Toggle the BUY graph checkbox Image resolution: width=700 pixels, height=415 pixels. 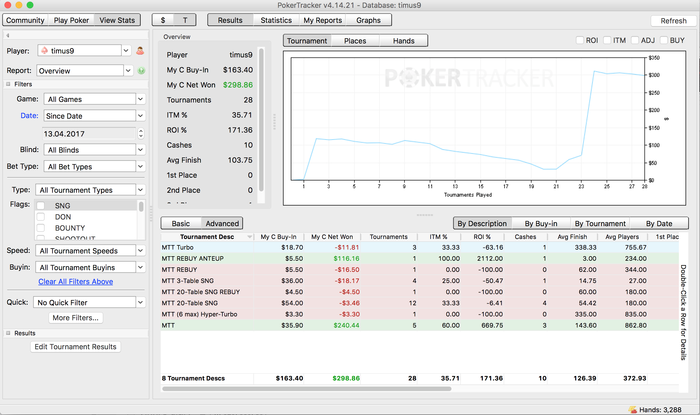coord(663,40)
